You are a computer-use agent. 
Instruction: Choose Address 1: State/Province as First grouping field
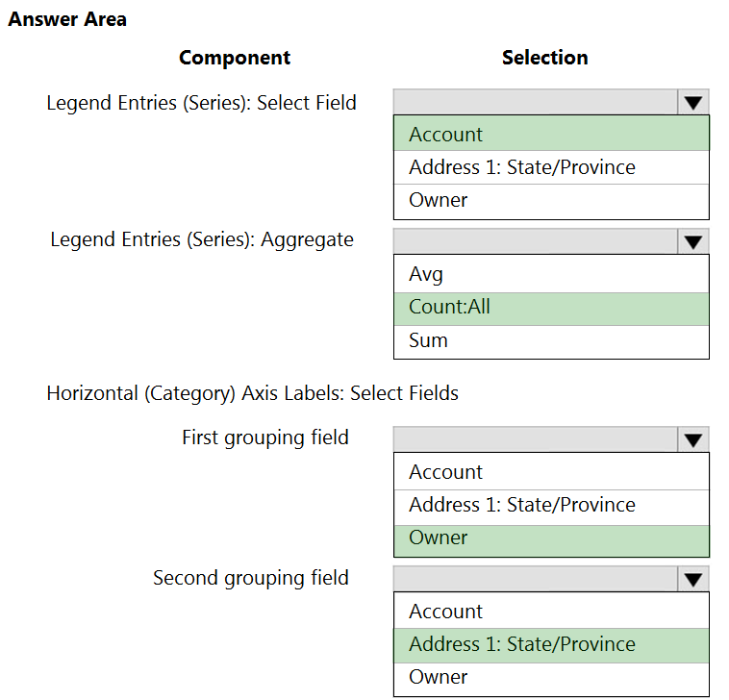(x=550, y=505)
